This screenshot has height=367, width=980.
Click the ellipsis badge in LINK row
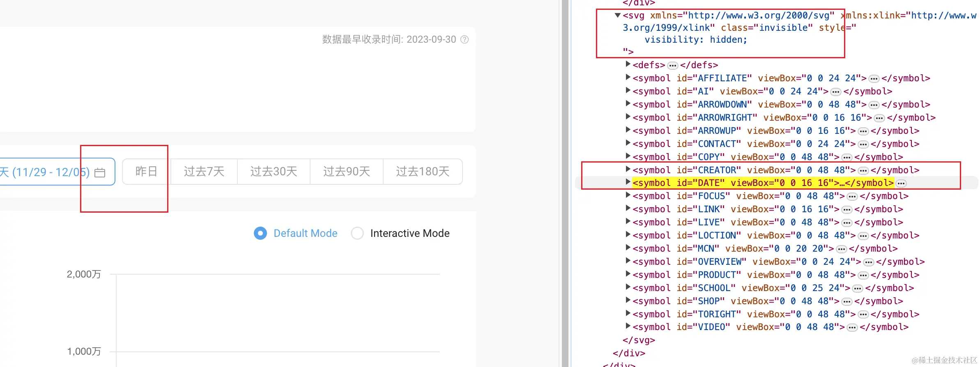(x=847, y=210)
